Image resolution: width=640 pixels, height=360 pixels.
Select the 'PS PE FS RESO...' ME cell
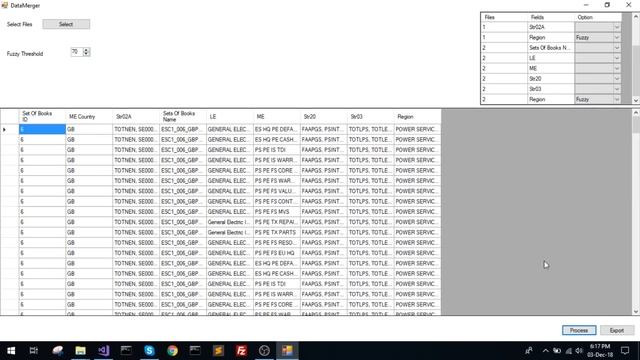[x=277, y=243]
